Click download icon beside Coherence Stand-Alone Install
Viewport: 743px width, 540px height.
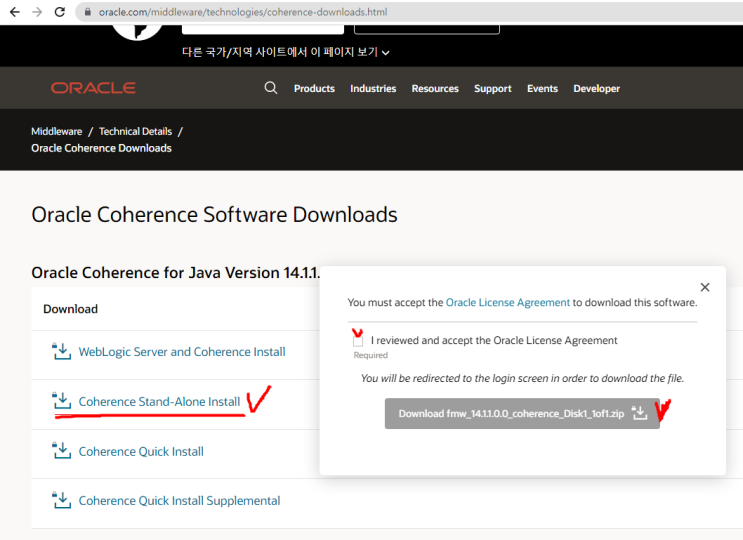61,401
